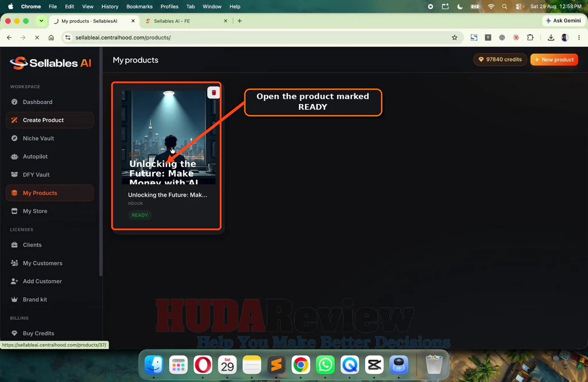
Task: Click the READY status badge
Action: (x=140, y=215)
